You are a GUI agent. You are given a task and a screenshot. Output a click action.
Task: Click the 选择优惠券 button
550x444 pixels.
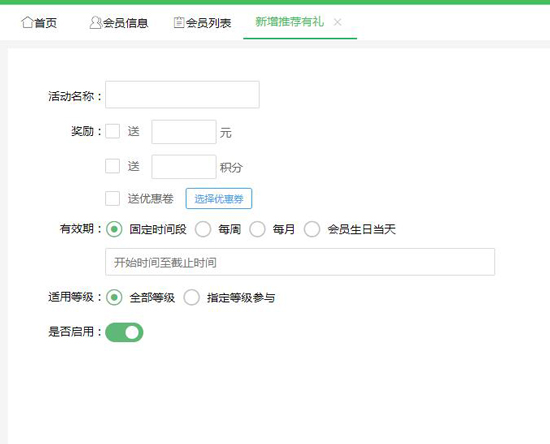coord(219,199)
